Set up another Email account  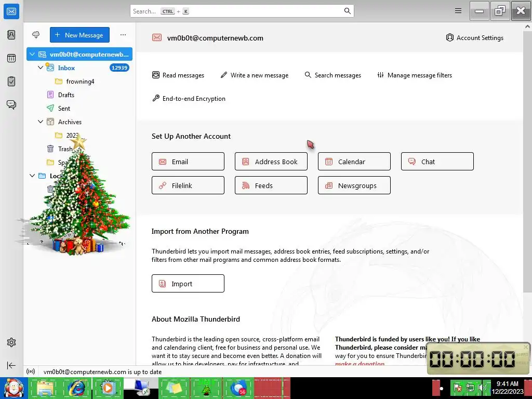pyautogui.click(x=188, y=161)
